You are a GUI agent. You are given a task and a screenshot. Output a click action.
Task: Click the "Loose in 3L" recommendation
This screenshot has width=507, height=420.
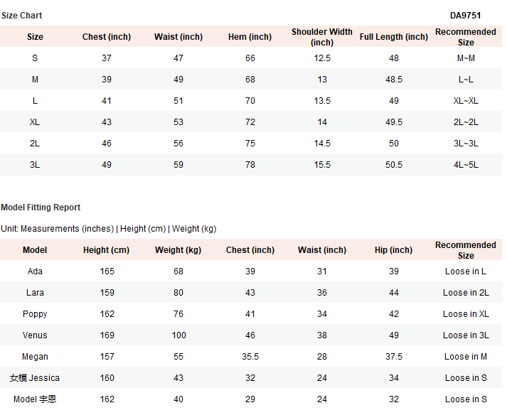(466, 335)
